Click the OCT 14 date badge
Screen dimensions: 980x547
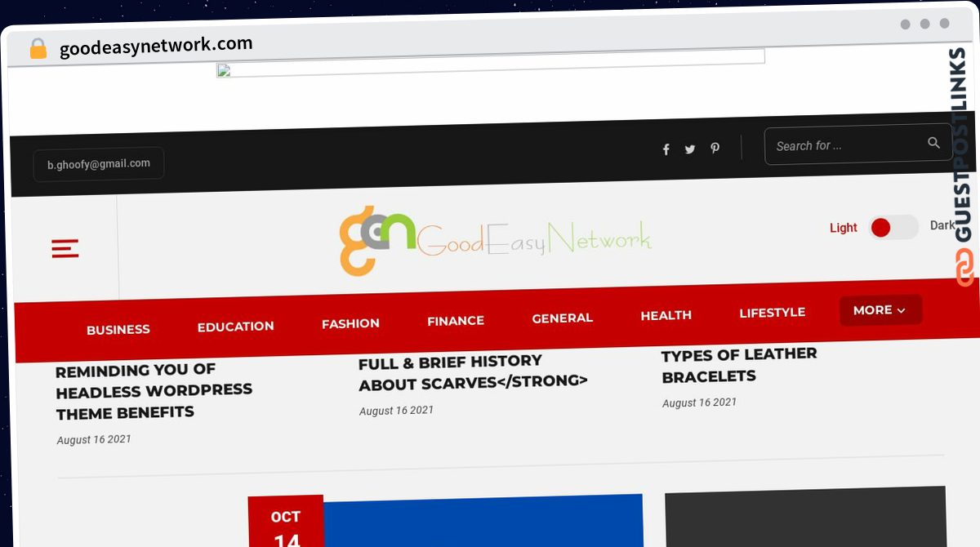286,521
